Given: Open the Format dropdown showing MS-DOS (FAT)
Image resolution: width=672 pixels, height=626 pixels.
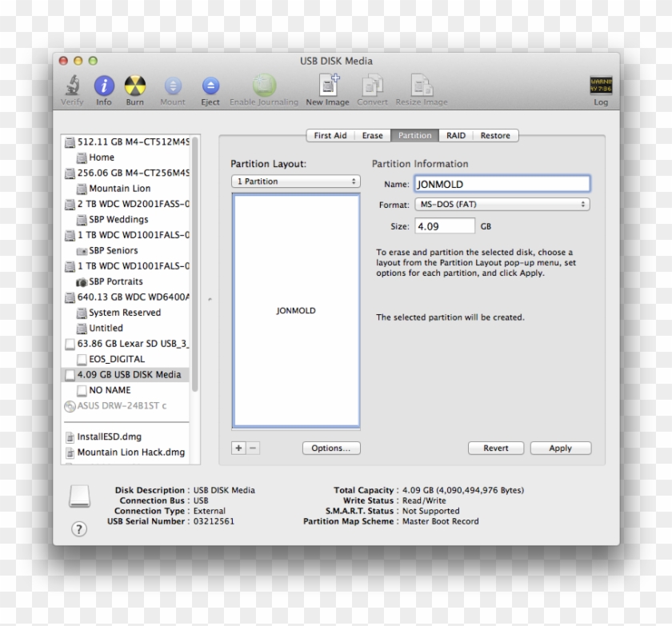Looking at the screenshot, I should 502,204.
